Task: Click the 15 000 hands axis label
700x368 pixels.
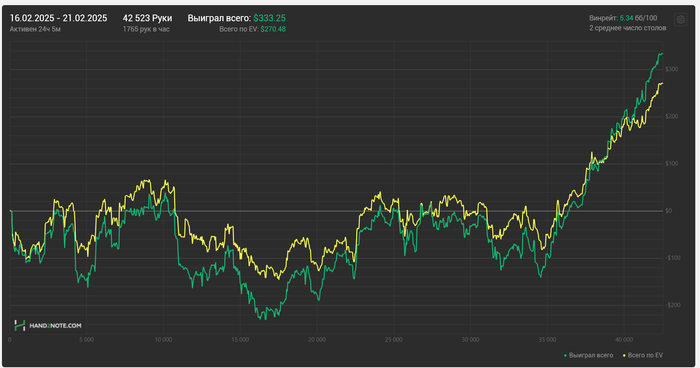Action: (240, 340)
